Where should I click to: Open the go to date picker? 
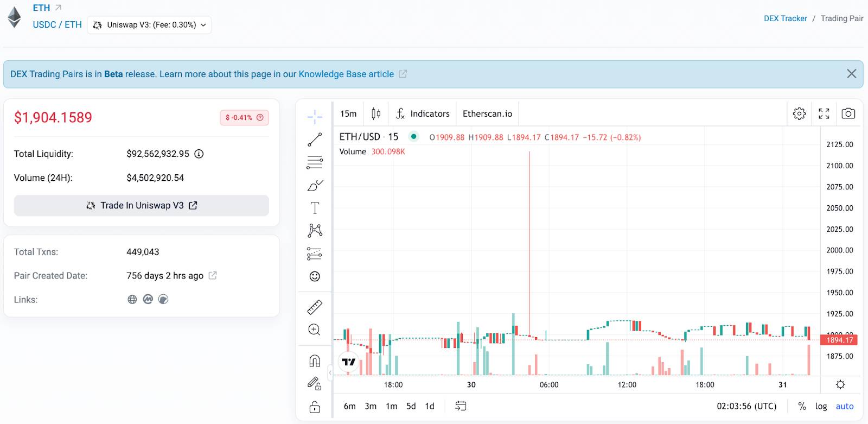[461, 406]
